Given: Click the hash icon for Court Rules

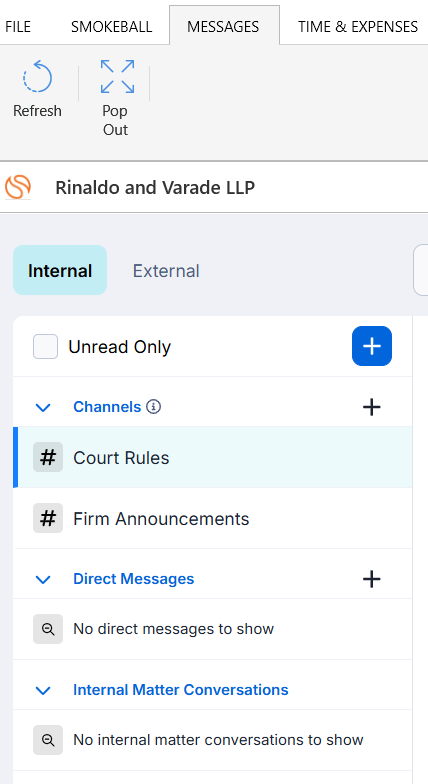Looking at the screenshot, I should point(48,458).
